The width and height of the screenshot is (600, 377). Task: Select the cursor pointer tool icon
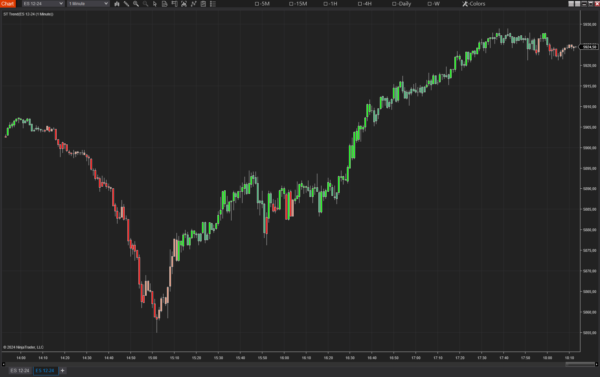155,4
